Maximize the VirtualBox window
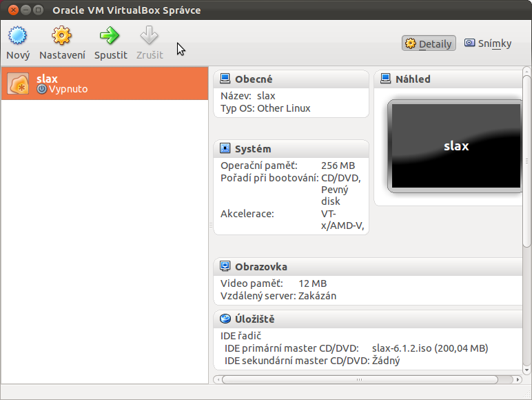The width and height of the screenshot is (532, 400). (x=39, y=10)
